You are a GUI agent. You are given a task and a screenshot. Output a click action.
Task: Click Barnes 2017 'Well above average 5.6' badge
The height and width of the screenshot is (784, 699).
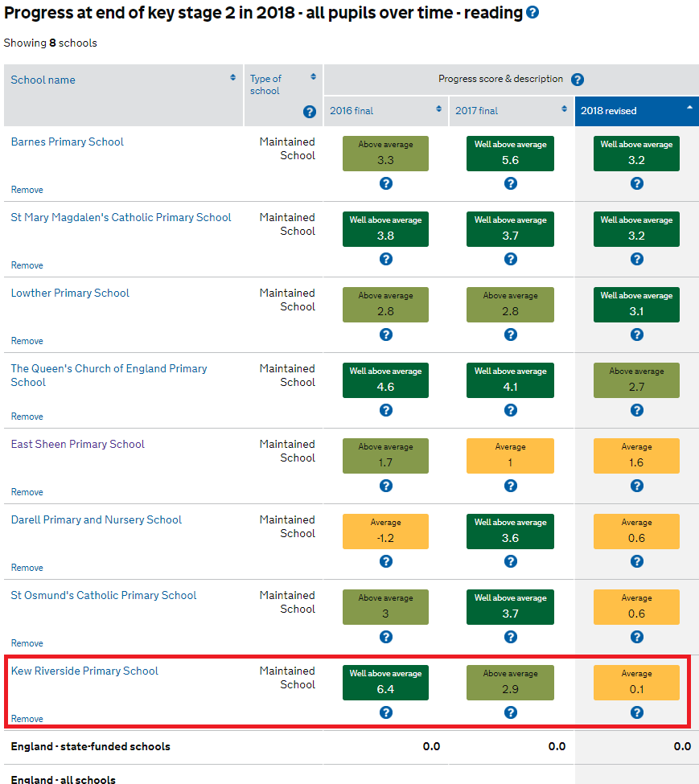point(510,154)
